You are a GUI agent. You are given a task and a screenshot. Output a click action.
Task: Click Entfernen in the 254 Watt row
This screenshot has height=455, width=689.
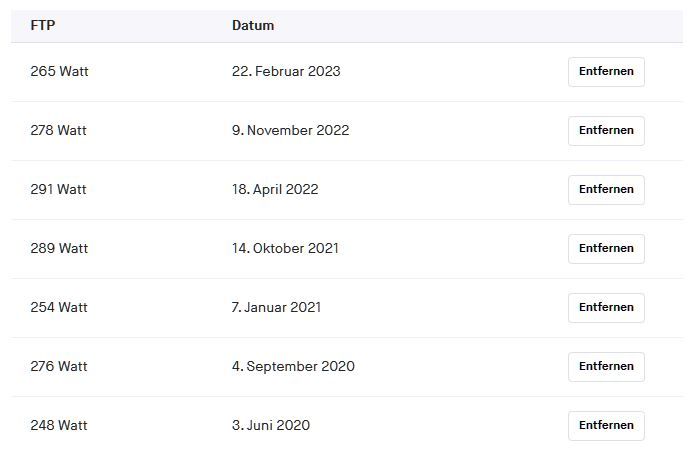click(x=606, y=308)
